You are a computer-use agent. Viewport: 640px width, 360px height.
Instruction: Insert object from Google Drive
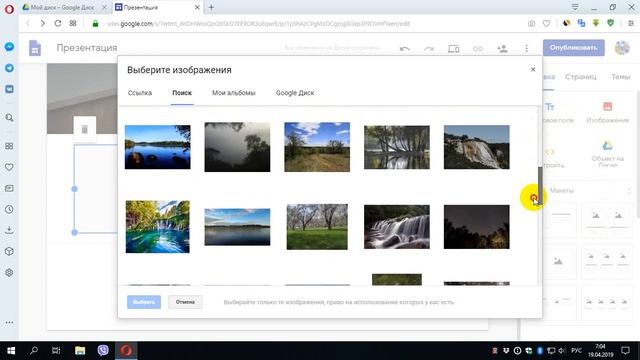click(607, 154)
